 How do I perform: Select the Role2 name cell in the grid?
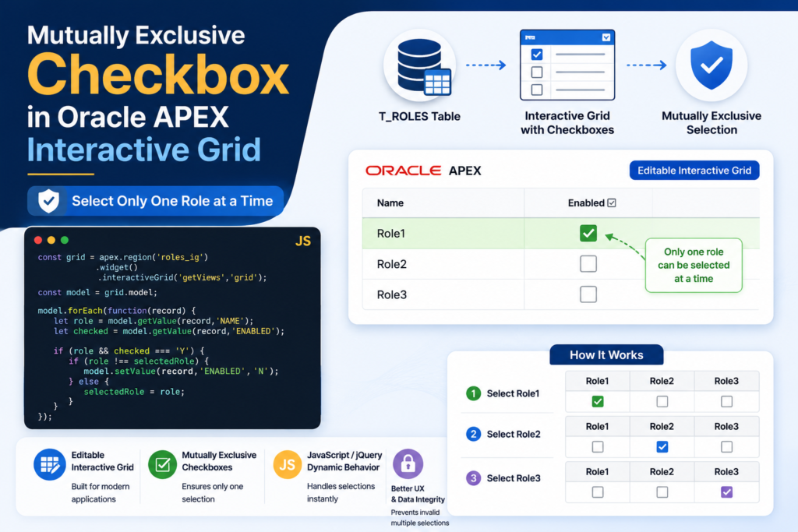(443, 264)
